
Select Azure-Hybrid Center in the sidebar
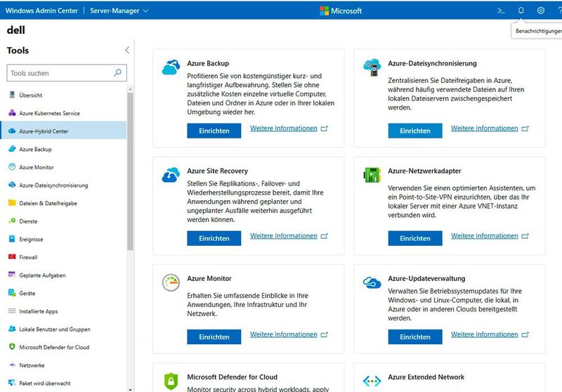(x=63, y=131)
